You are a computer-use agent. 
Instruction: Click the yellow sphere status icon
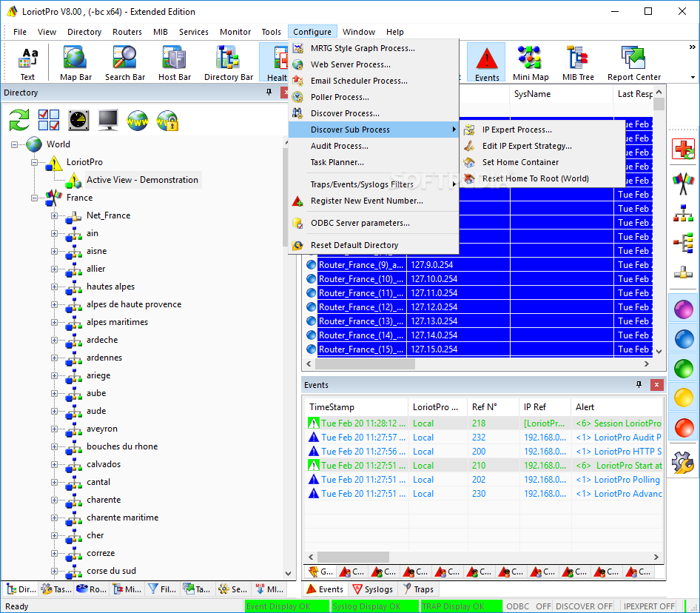(684, 398)
